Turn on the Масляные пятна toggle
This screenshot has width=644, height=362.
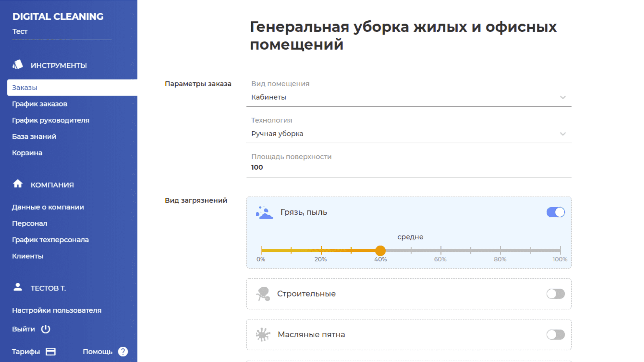pos(555,335)
